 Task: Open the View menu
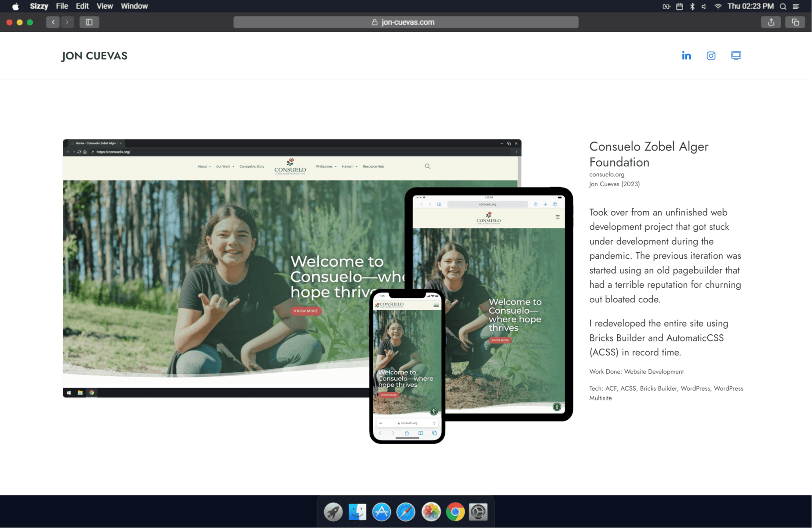point(105,6)
